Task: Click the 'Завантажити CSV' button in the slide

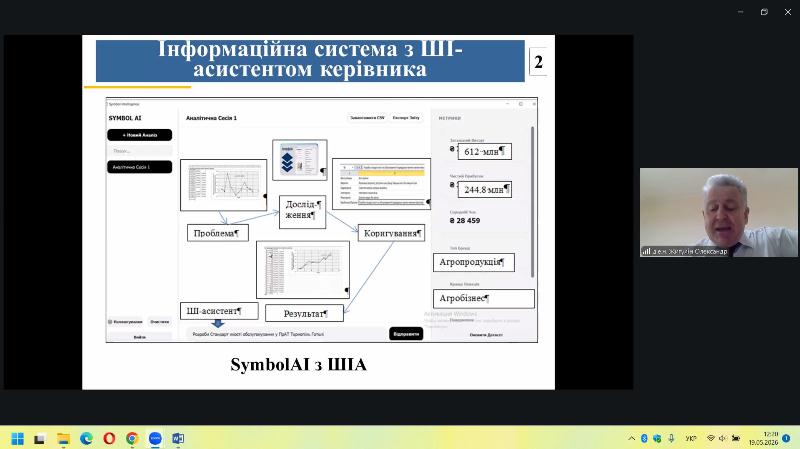Action: (x=367, y=118)
